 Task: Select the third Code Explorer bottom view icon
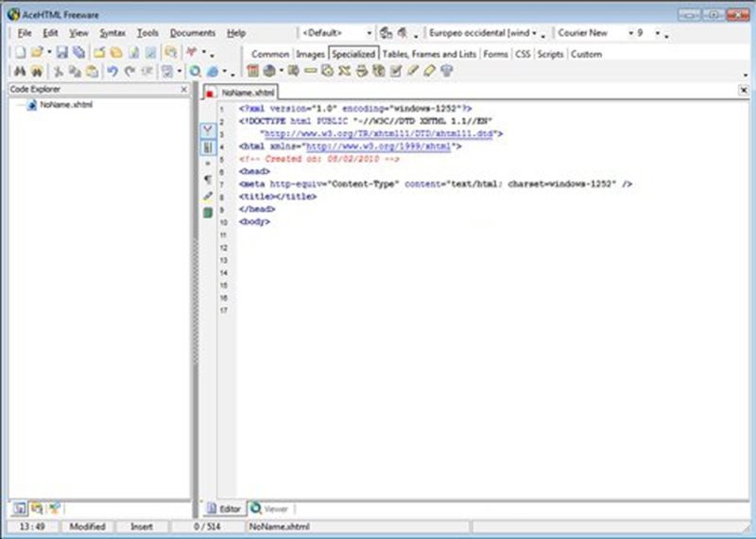coord(54,508)
